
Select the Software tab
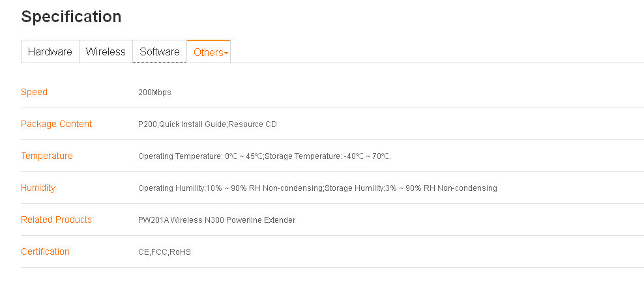(160, 52)
